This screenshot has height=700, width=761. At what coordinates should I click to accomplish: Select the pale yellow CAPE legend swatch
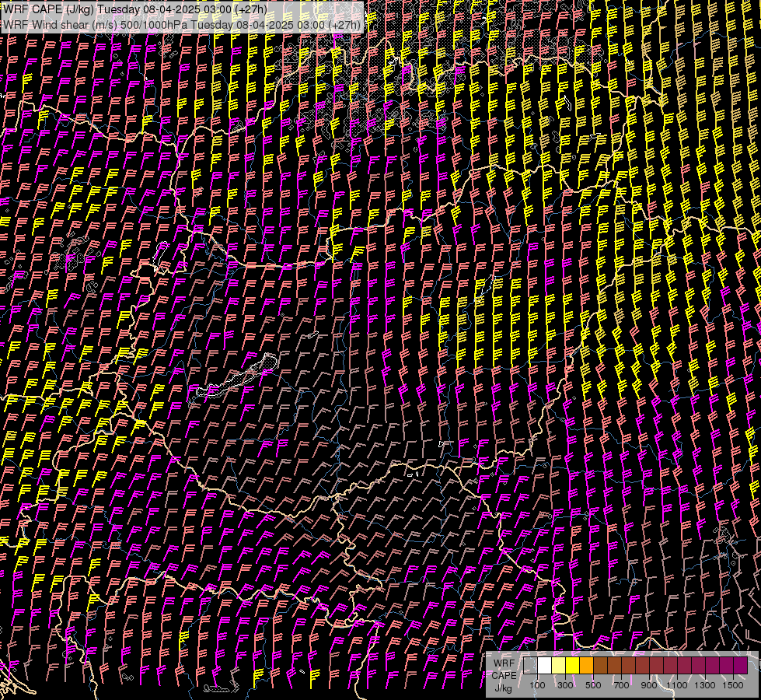(559, 666)
